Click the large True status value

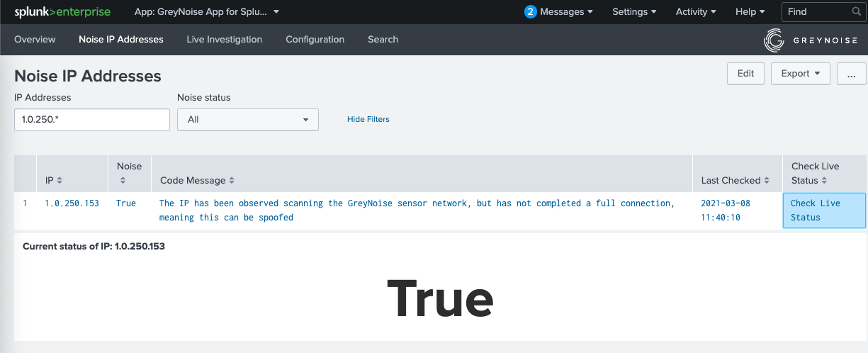click(440, 298)
